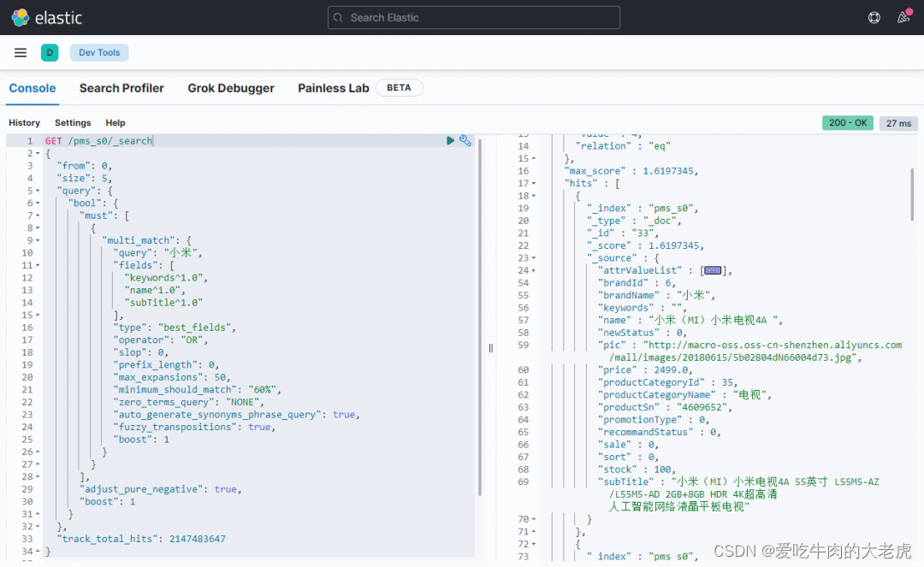Collapse the "multi_match" block at line 9

tap(38, 240)
